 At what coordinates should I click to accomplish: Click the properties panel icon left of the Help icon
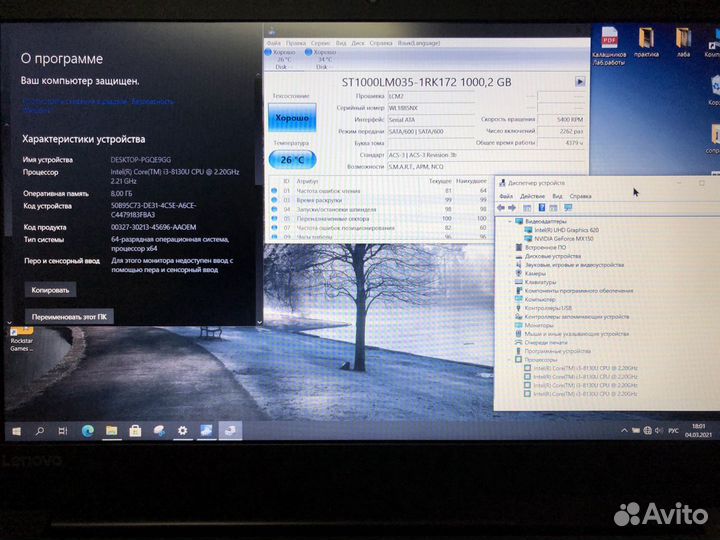pyautogui.click(x=527, y=208)
